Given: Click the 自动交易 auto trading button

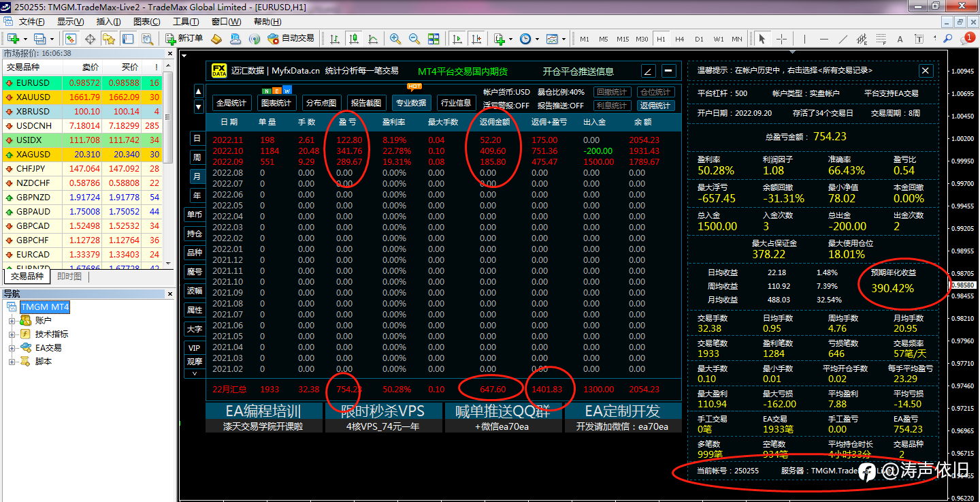Looking at the screenshot, I should 291,39.
